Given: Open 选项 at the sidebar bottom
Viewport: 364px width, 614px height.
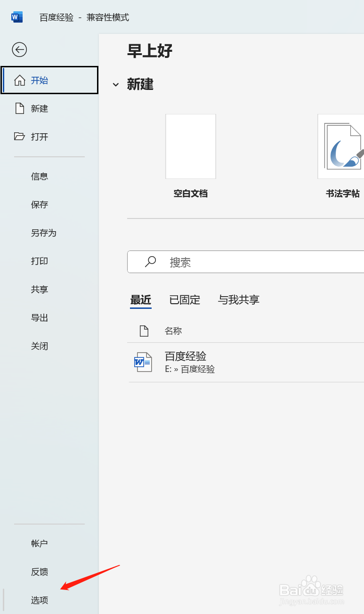Looking at the screenshot, I should click(49, 600).
